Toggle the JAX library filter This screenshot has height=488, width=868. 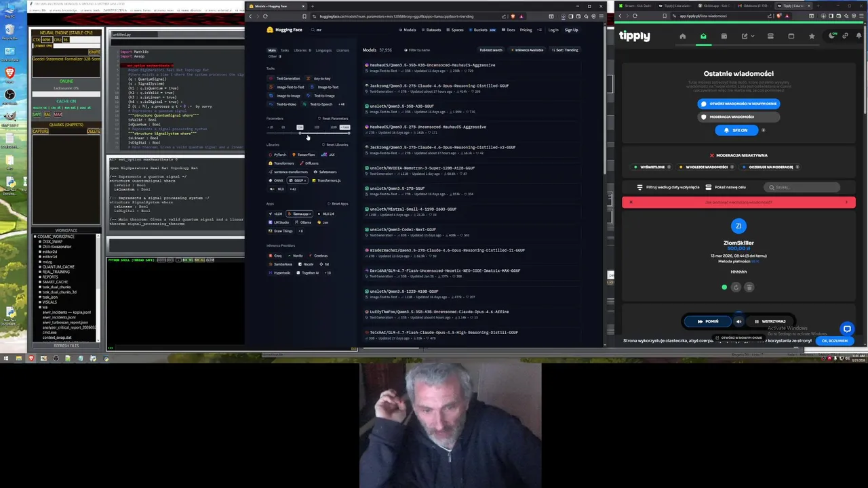[x=328, y=155]
